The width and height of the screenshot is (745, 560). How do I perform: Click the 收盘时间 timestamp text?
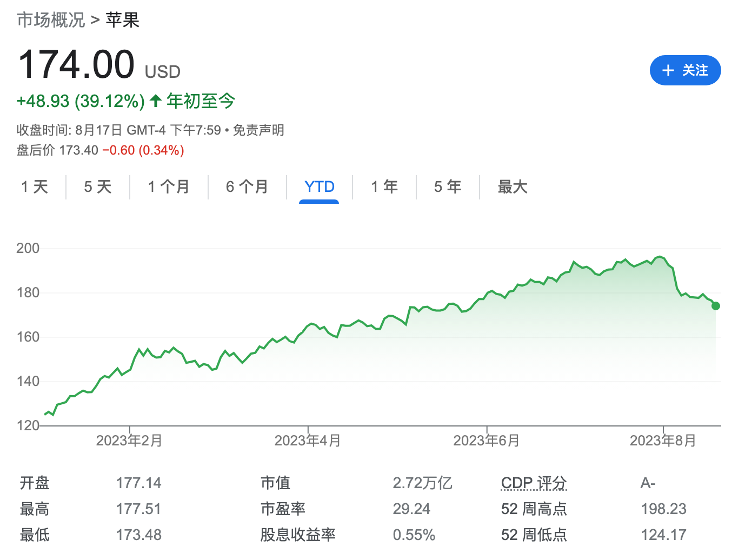click(119, 130)
